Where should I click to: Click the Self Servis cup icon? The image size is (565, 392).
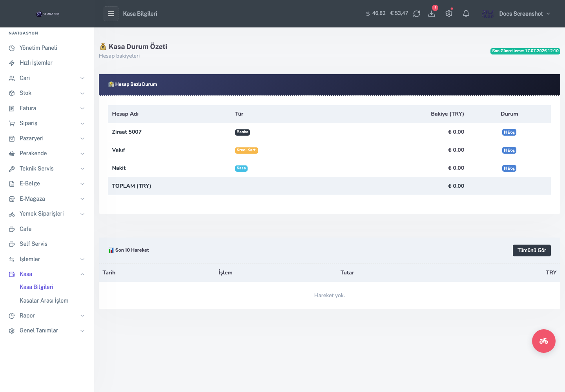(12, 244)
